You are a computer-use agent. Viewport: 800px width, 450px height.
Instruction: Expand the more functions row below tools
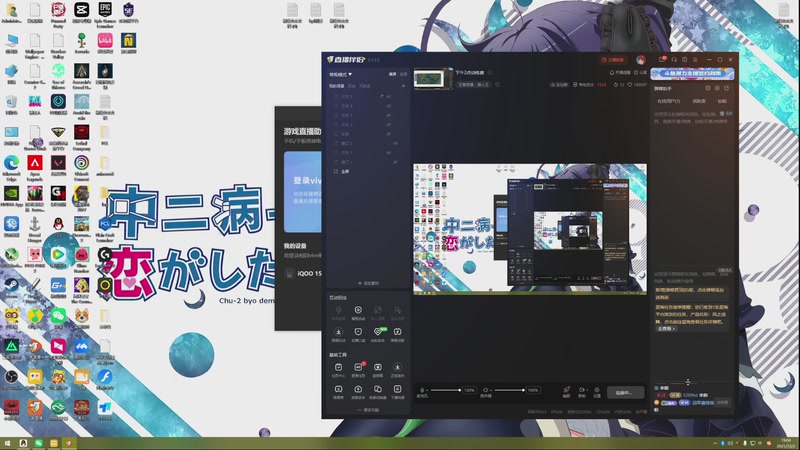368,410
